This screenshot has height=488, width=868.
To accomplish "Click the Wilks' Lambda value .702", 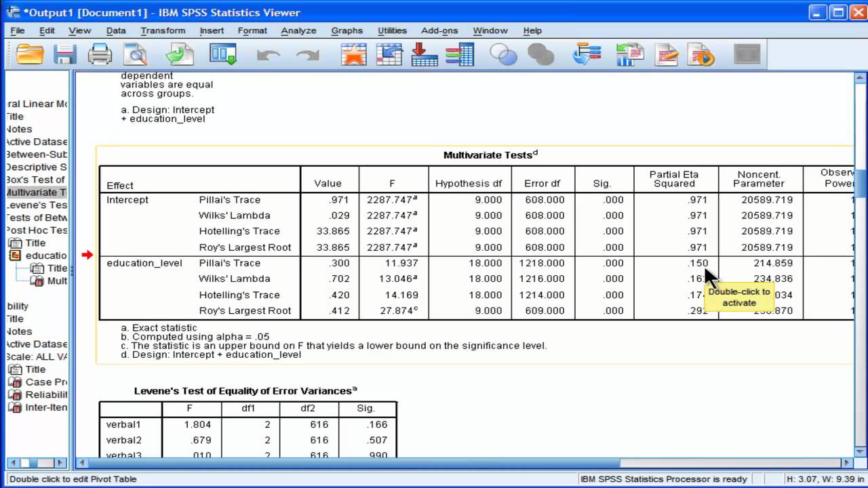I will (x=339, y=279).
